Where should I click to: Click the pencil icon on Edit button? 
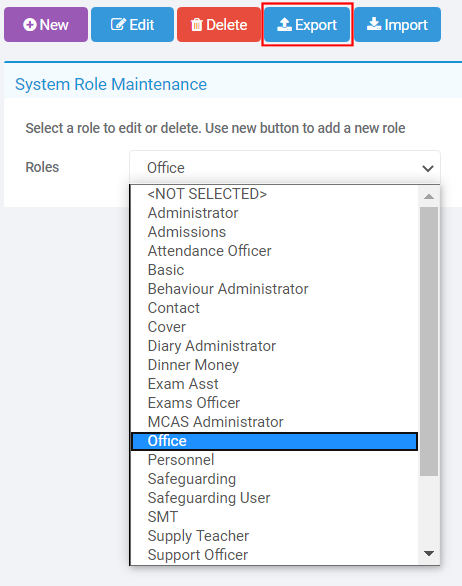[x=118, y=25]
